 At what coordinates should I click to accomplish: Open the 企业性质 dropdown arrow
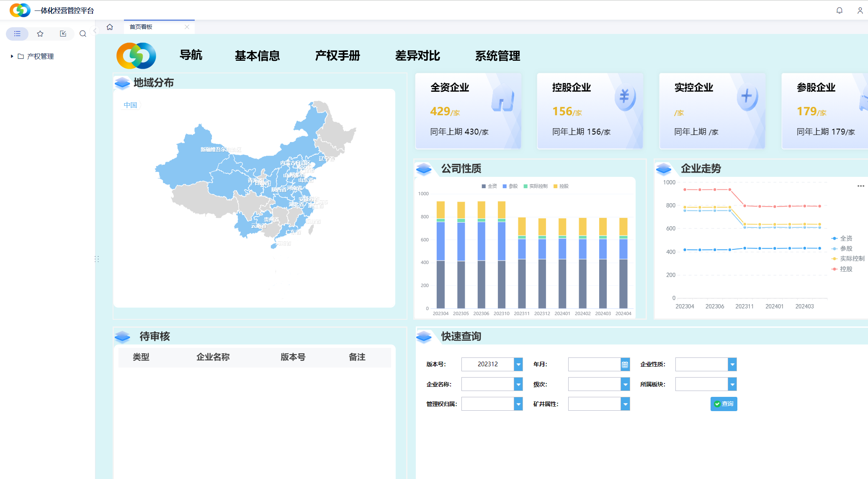(x=732, y=365)
